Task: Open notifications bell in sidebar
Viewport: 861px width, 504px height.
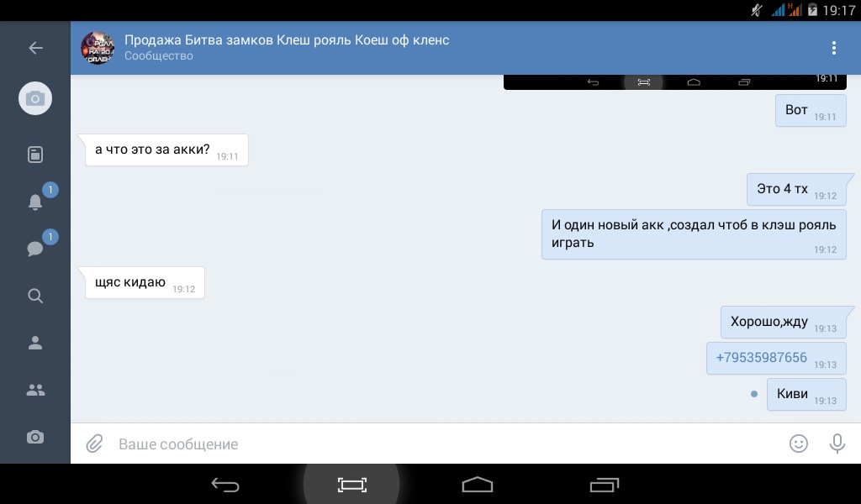Action: click(x=35, y=202)
